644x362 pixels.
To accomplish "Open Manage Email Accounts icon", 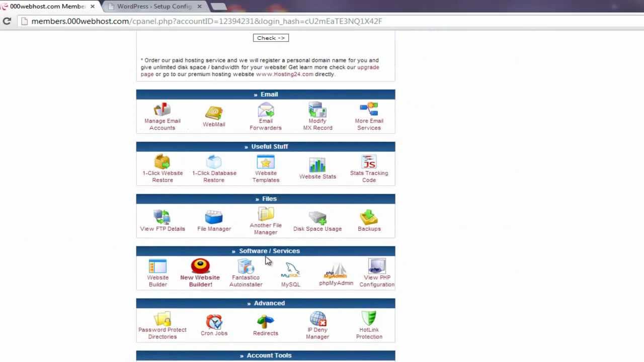I will click(162, 109).
